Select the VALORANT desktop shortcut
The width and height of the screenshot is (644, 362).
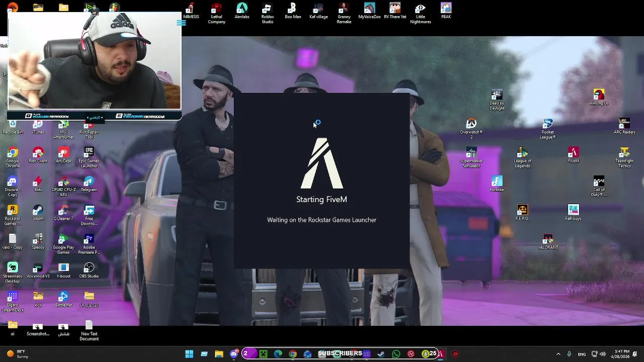(x=548, y=241)
